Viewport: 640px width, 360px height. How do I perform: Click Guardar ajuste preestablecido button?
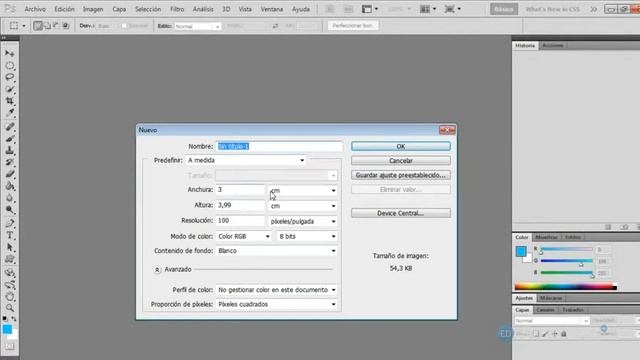pyautogui.click(x=401, y=175)
